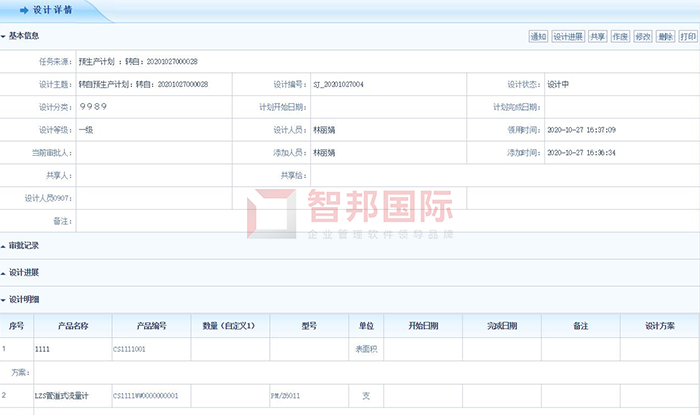
Task: Open product code CS1111001
Action: pos(129,349)
